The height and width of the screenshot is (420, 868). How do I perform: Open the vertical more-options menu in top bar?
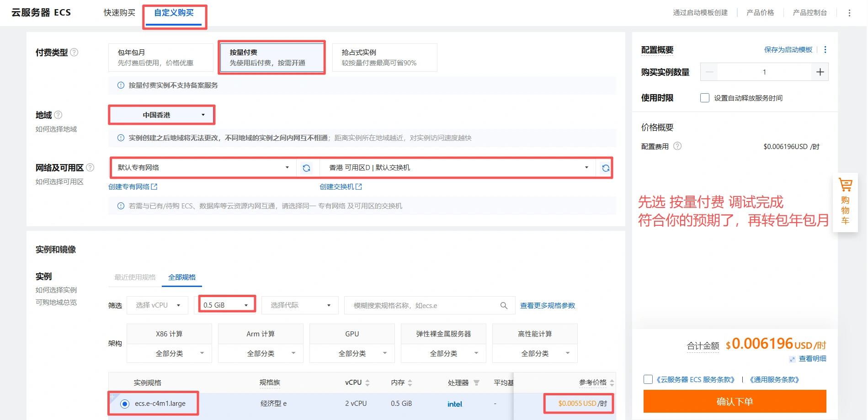click(849, 13)
